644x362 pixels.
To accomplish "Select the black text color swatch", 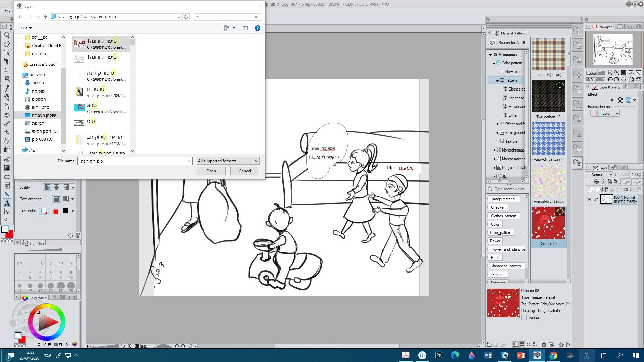I will tap(65, 211).
